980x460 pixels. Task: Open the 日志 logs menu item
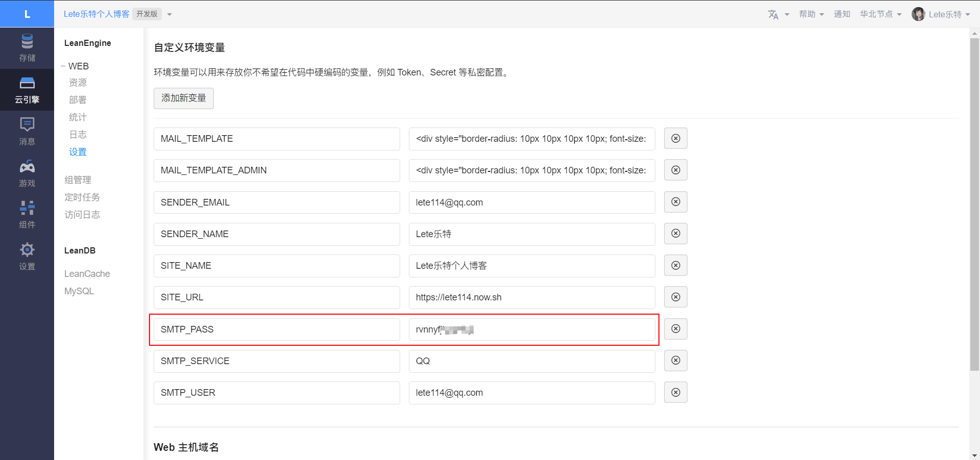pos(78,135)
